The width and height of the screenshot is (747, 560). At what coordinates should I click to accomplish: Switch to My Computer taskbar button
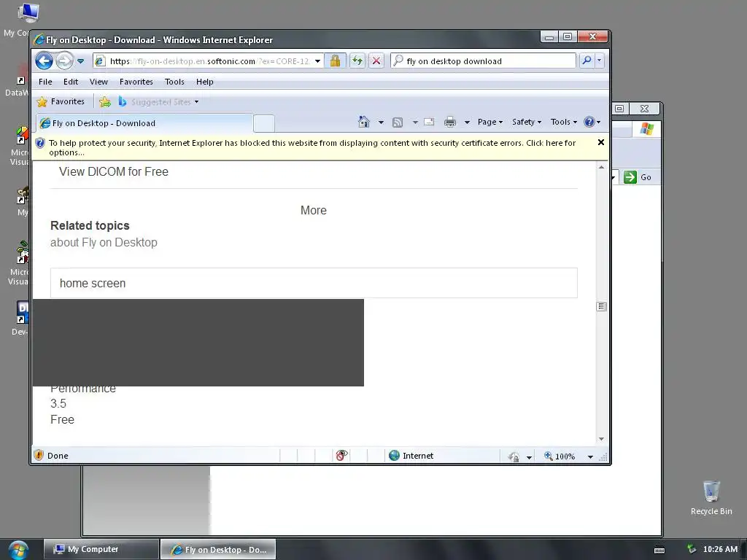[x=101, y=549]
